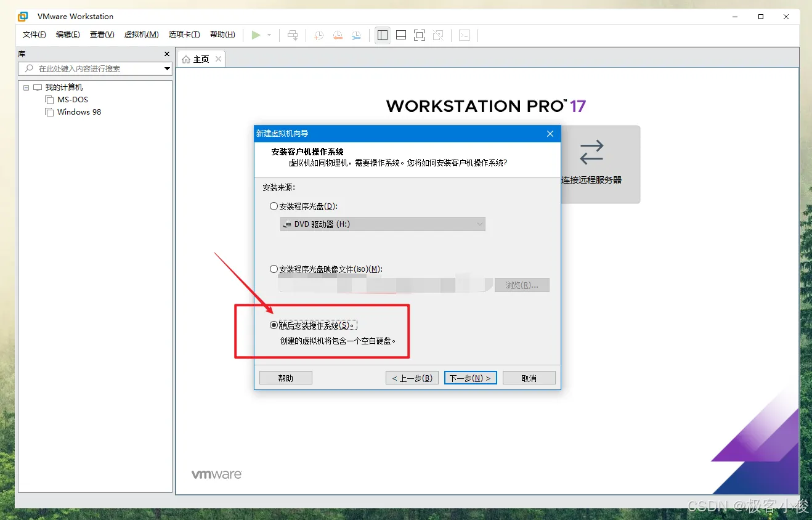Minimize the VMware Workstation window
Viewport: 812px width, 520px height.
735,17
